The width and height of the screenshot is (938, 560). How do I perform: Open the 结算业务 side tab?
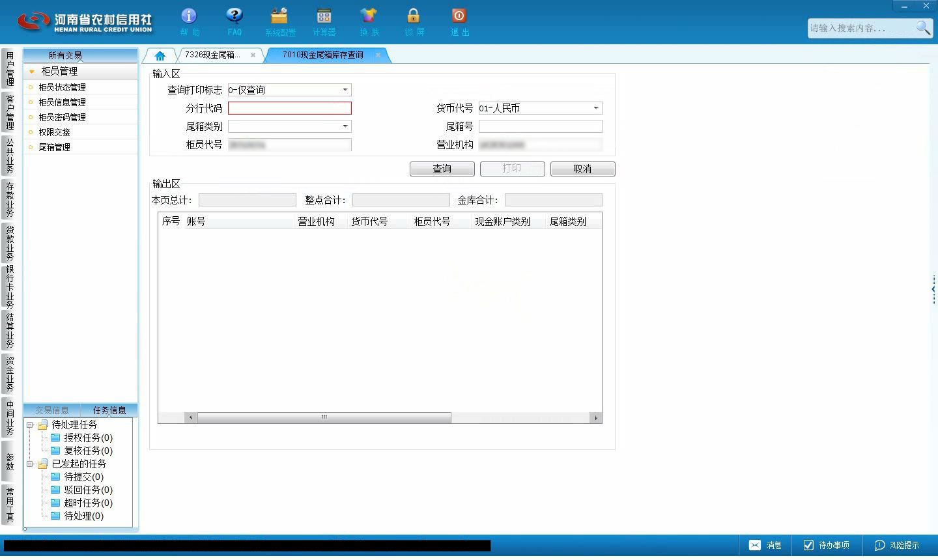click(x=9, y=330)
